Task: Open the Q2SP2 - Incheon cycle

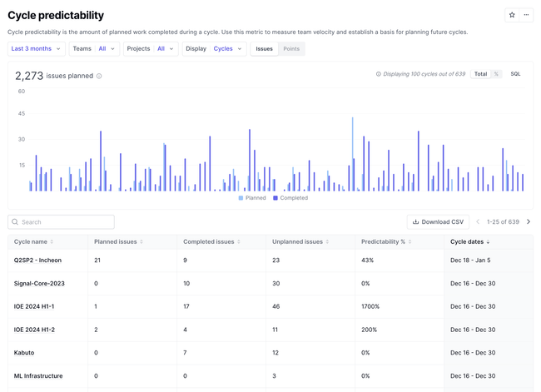Action: pyautogui.click(x=37, y=261)
